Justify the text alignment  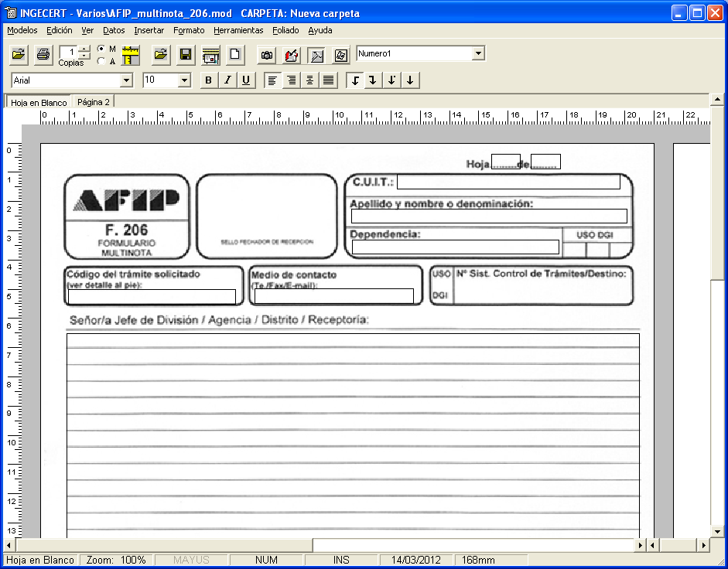(x=328, y=80)
